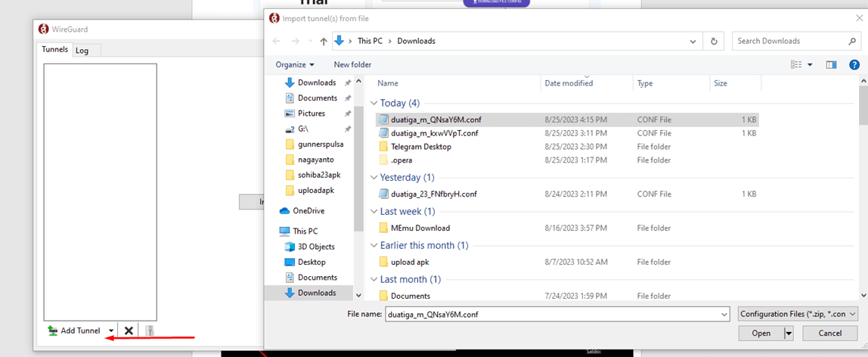Image resolution: width=868 pixels, height=357 pixels.
Task: Select the Tunnels tab
Action: tap(54, 49)
